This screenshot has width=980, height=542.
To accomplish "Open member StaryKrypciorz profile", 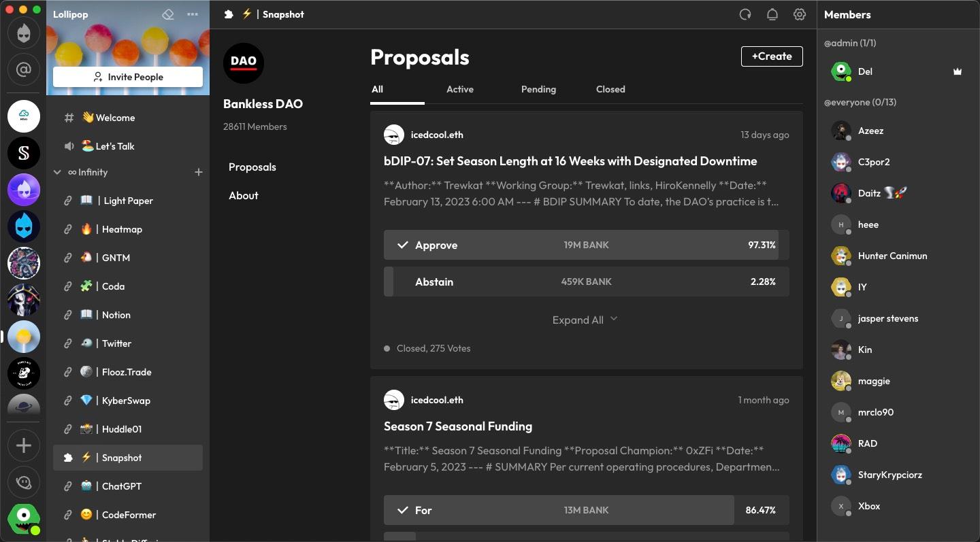I will 898,475.
